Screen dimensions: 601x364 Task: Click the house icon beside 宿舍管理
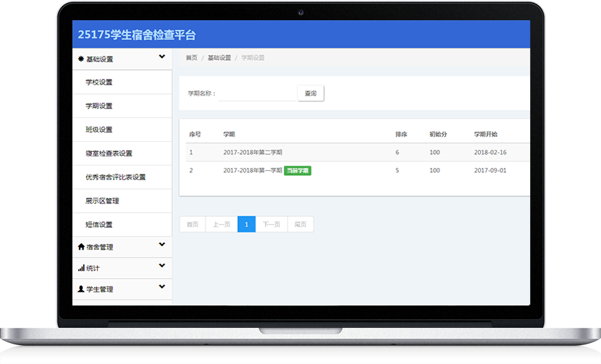coord(81,247)
